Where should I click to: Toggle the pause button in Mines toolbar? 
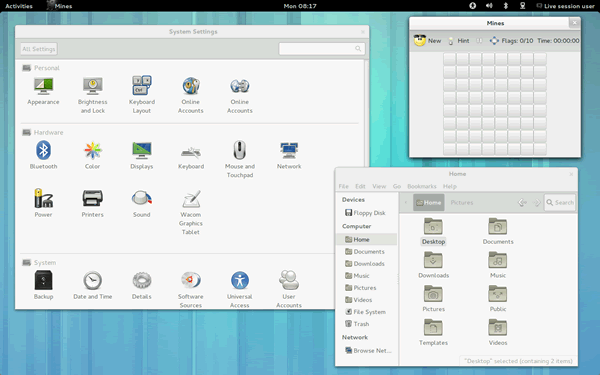coord(479,41)
